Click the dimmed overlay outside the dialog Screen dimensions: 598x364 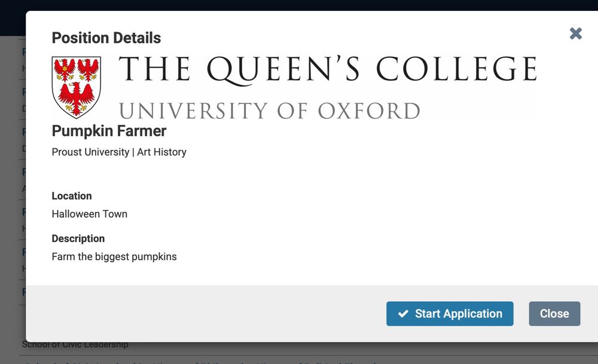pos(11,179)
